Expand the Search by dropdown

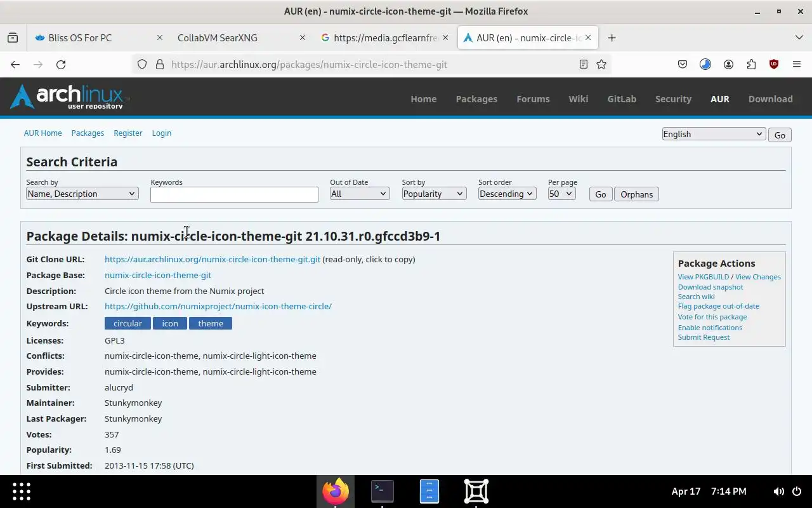click(x=82, y=194)
